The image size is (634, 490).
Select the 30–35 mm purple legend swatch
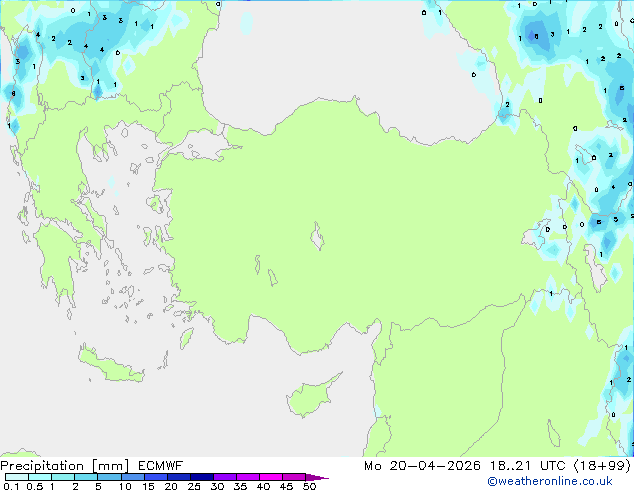(224, 477)
